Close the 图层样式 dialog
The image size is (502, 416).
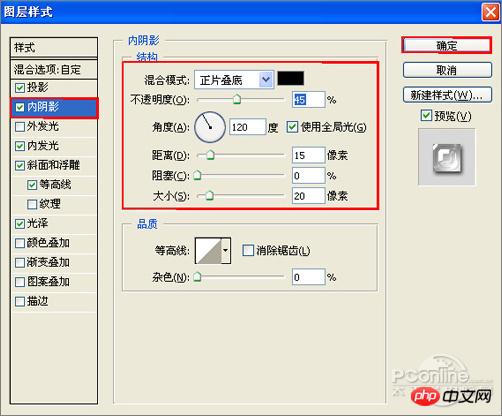tap(490, 13)
